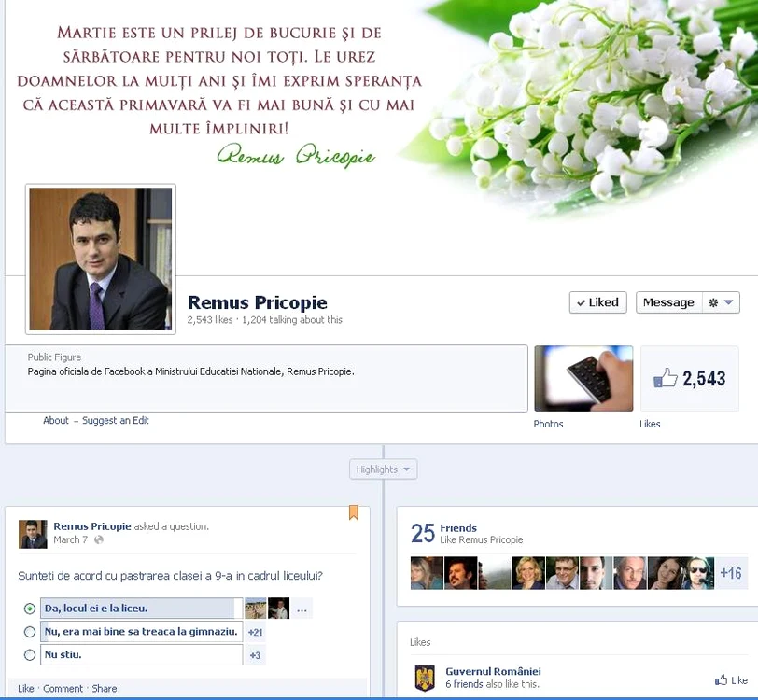Click the '2,543 likes' count under page name
Image resolution: width=758 pixels, height=700 pixels.
pyautogui.click(x=210, y=319)
